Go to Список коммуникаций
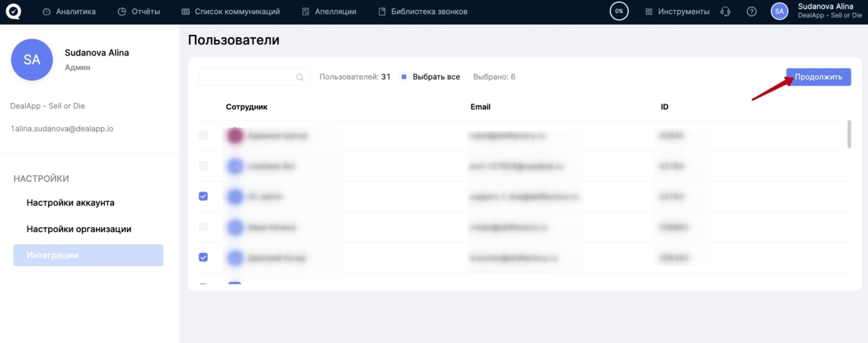 click(231, 12)
